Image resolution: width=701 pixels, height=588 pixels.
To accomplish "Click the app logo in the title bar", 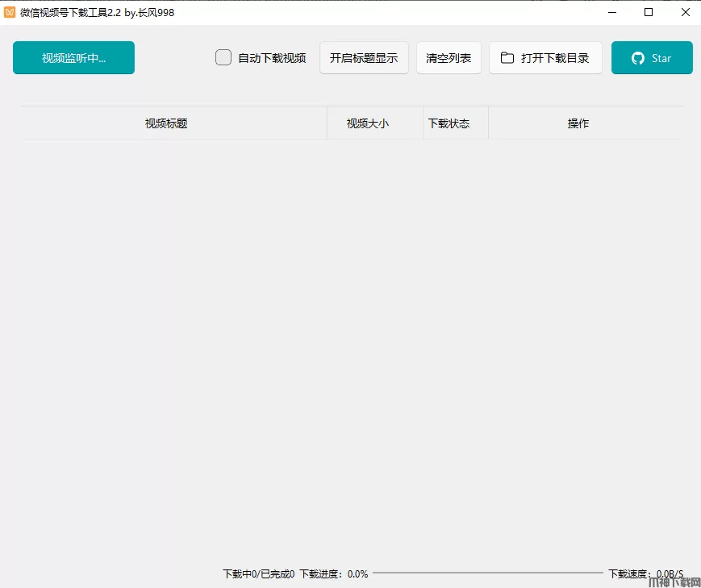I will 10,12.
